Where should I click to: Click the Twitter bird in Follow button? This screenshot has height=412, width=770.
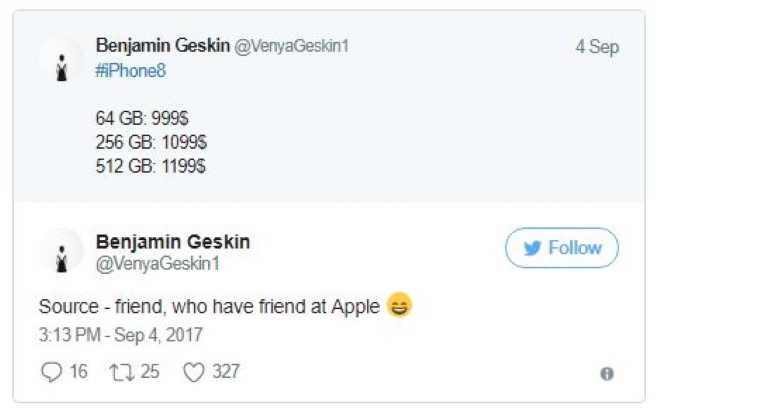[533, 248]
